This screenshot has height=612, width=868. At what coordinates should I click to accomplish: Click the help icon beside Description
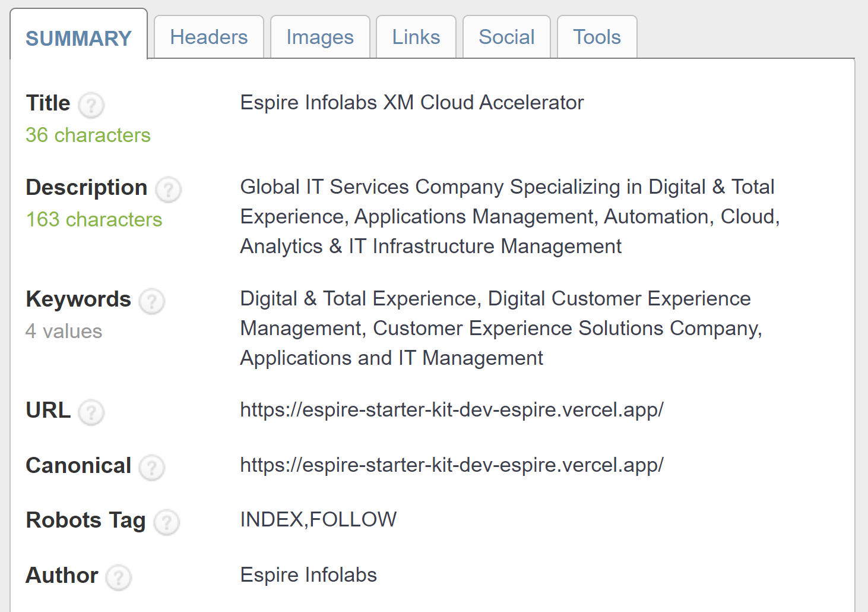[x=168, y=190]
